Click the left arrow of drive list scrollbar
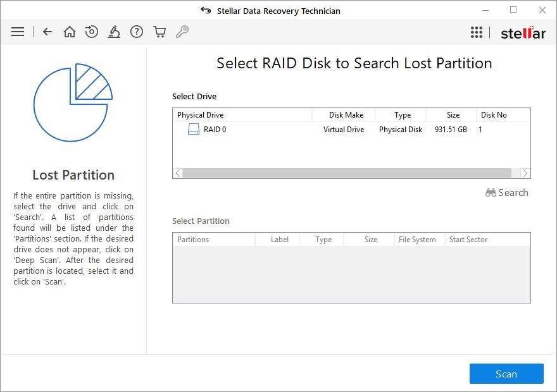Image resolution: width=557 pixels, height=392 pixels. [178, 173]
